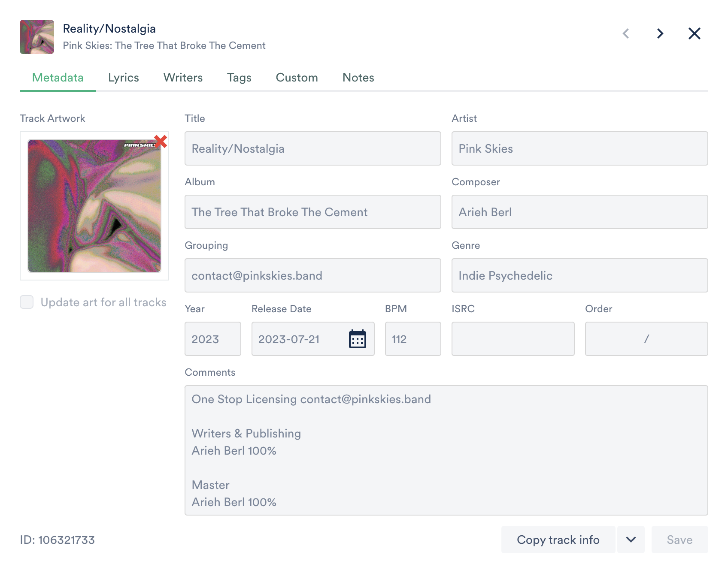Switch to the Notes tab

point(358,78)
